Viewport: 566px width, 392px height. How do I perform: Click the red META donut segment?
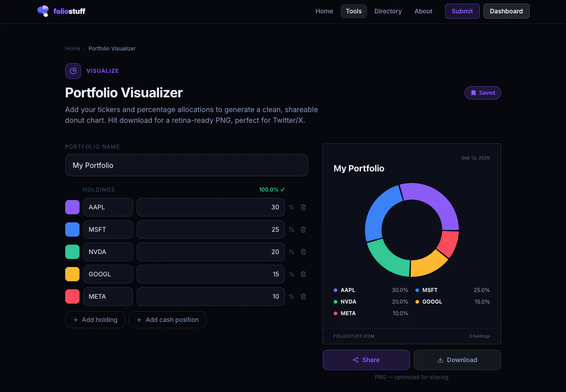pos(449,243)
